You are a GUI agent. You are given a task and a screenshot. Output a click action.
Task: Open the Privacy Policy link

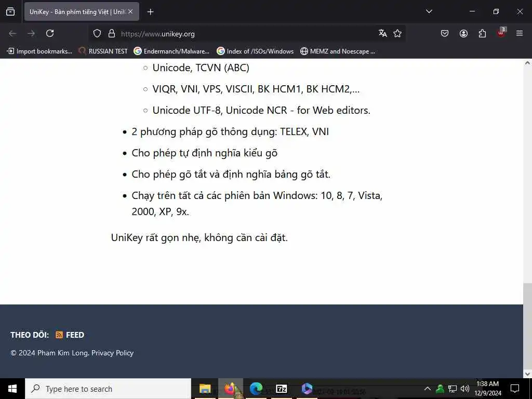tap(112, 353)
